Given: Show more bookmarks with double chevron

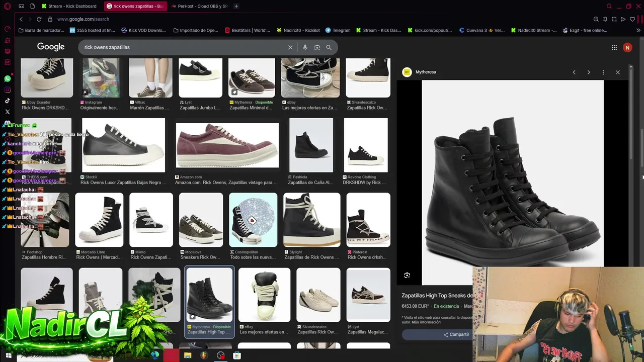Looking at the screenshot, I should (638, 30).
